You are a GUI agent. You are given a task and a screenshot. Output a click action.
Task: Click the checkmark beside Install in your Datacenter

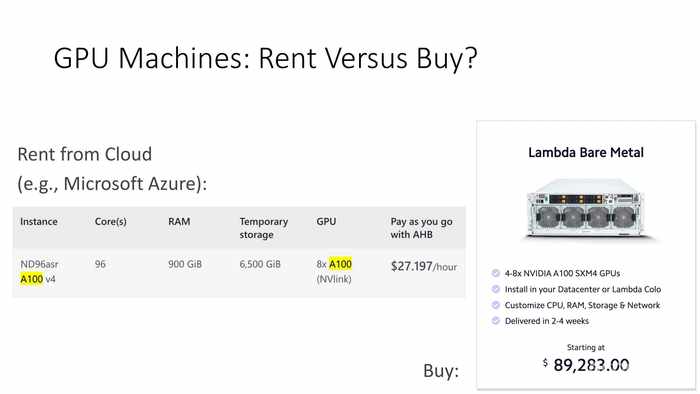[496, 289]
